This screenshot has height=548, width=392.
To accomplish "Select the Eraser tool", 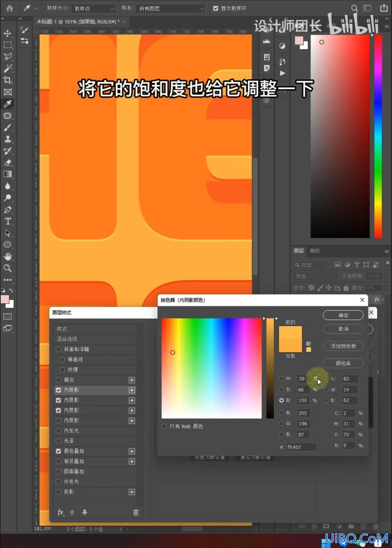I will coord(7,163).
